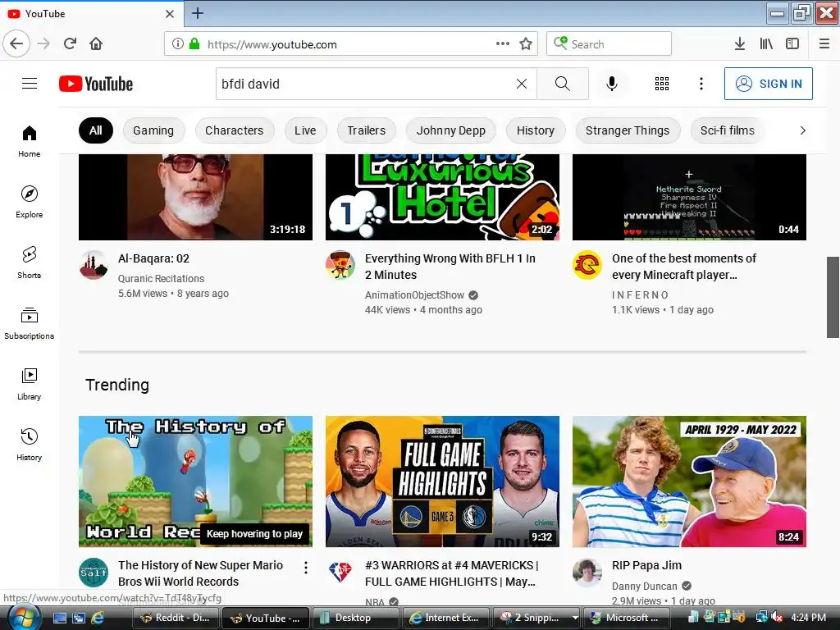The width and height of the screenshot is (840, 630).
Task: Open options for the Mario World Records video
Action: 305,568
